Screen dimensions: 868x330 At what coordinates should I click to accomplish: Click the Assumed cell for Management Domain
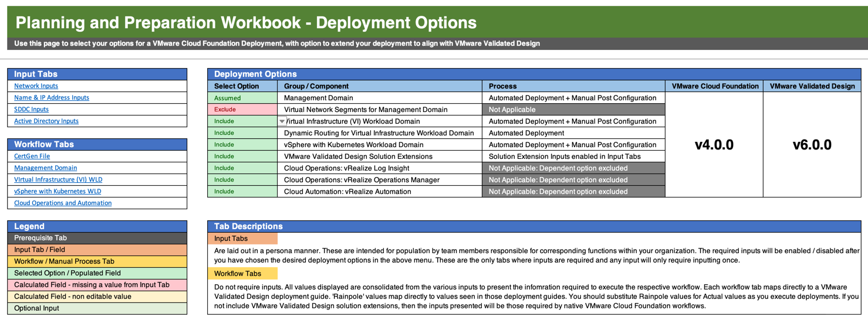242,98
